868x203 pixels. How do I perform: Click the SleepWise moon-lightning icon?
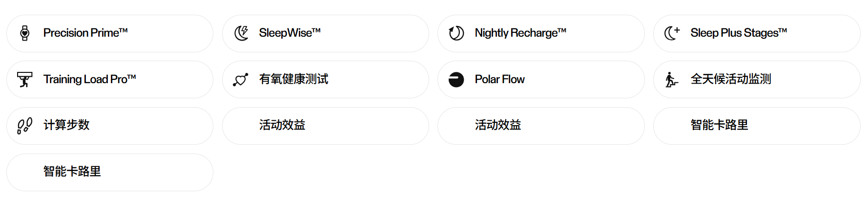(x=241, y=33)
